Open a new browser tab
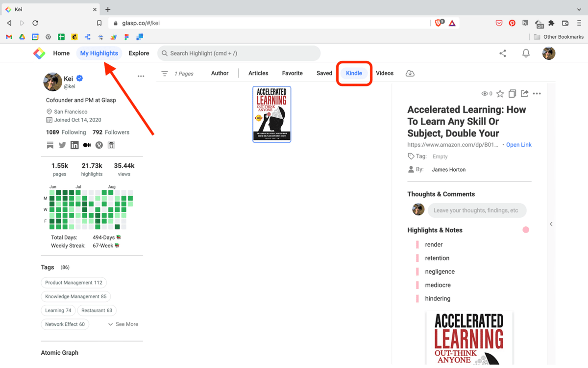This screenshot has width=588, height=368. coord(108,9)
